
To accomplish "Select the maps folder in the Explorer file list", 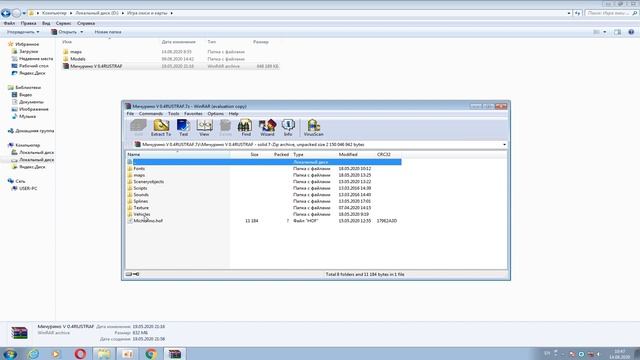I will [x=76, y=52].
